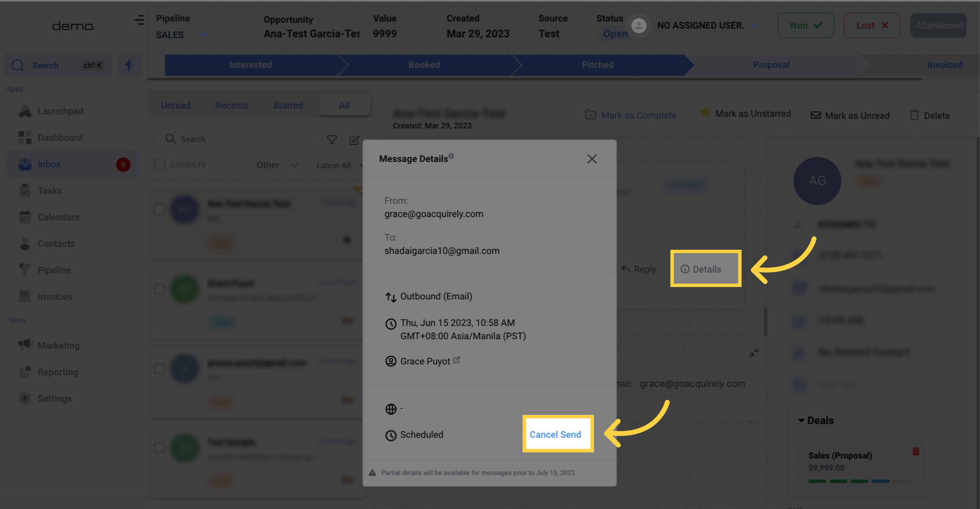
Task: Delete the Sales (Proposal) deal trash icon
Action: point(916,451)
